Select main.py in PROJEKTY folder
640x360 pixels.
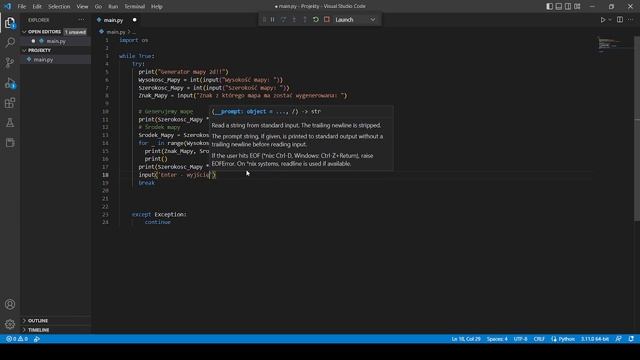click(43, 60)
